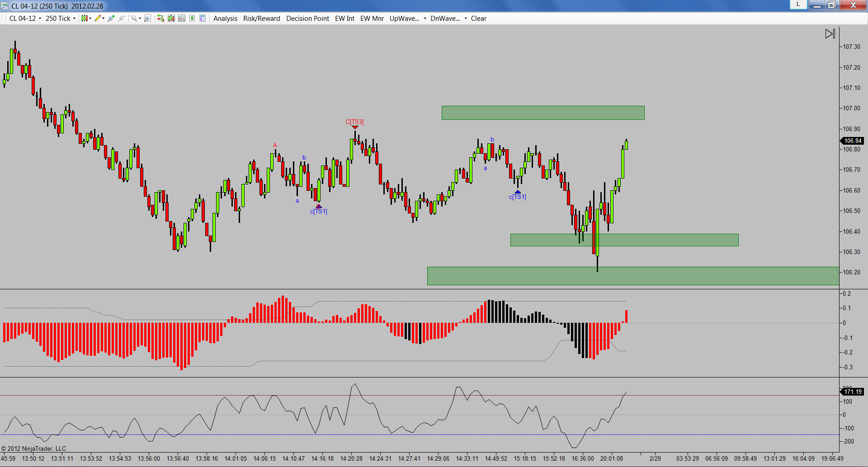Click the 2/29 date axis label
Screen dimensions: 868x467
pyautogui.click(x=655, y=458)
